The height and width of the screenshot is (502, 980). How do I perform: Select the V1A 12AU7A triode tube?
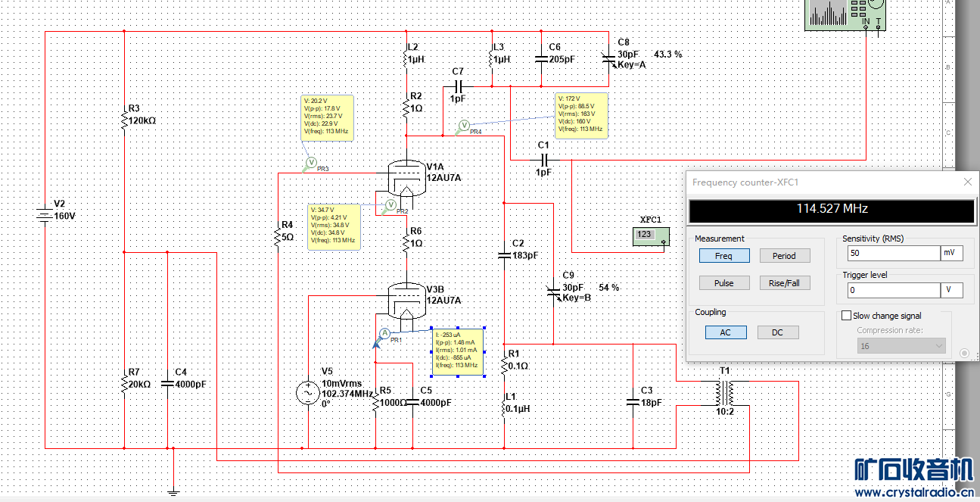[406, 178]
